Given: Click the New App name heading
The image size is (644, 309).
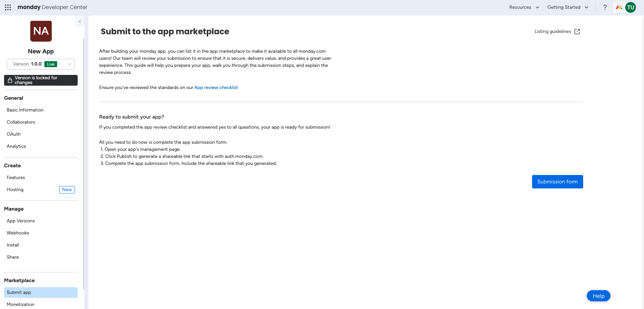Looking at the screenshot, I should [41, 51].
